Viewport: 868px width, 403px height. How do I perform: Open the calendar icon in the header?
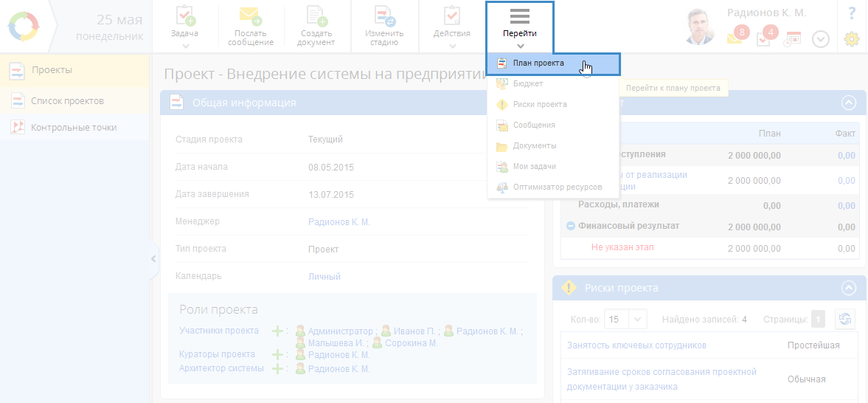click(793, 38)
